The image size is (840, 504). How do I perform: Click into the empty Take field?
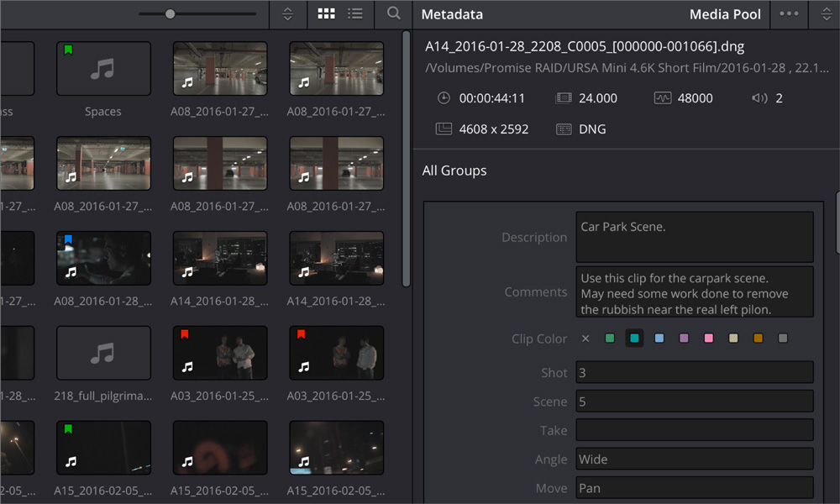pyautogui.click(x=694, y=430)
